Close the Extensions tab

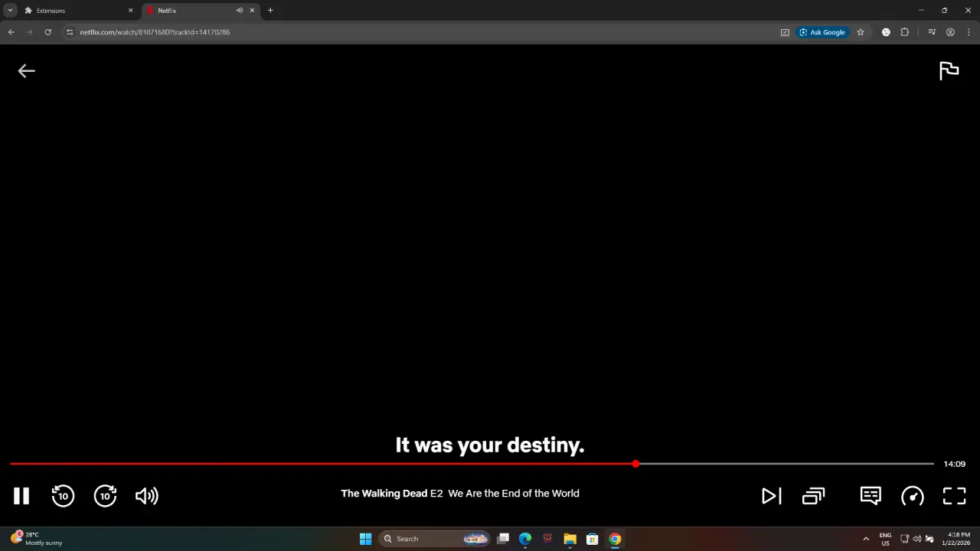point(130,11)
